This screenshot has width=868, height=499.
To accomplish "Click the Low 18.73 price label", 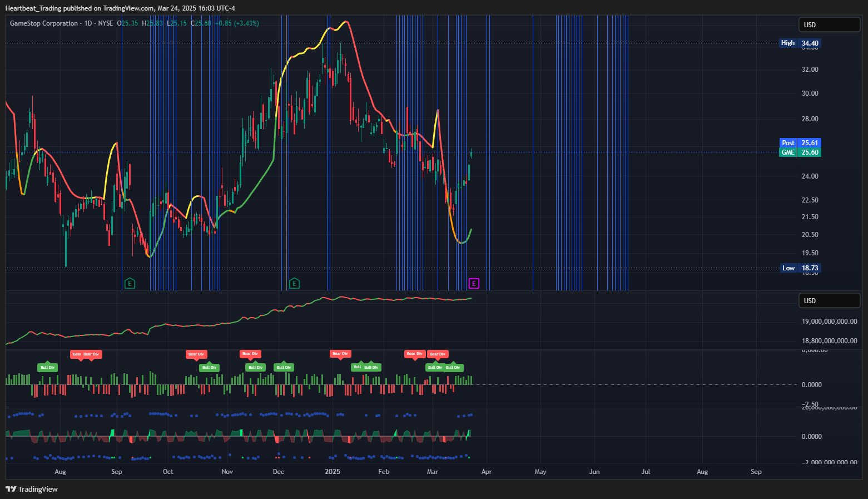I will pos(800,268).
